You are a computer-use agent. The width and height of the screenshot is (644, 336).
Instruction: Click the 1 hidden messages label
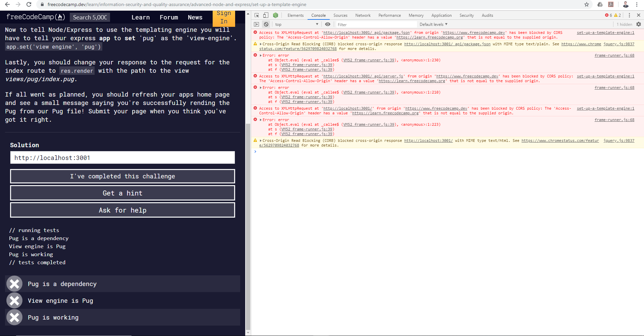[624, 24]
